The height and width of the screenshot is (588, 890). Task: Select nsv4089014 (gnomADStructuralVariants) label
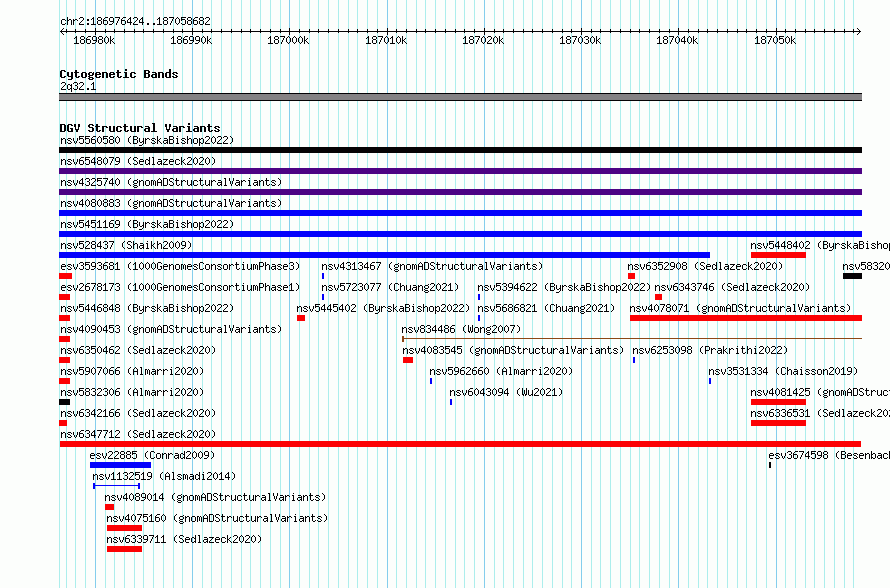tap(215, 497)
